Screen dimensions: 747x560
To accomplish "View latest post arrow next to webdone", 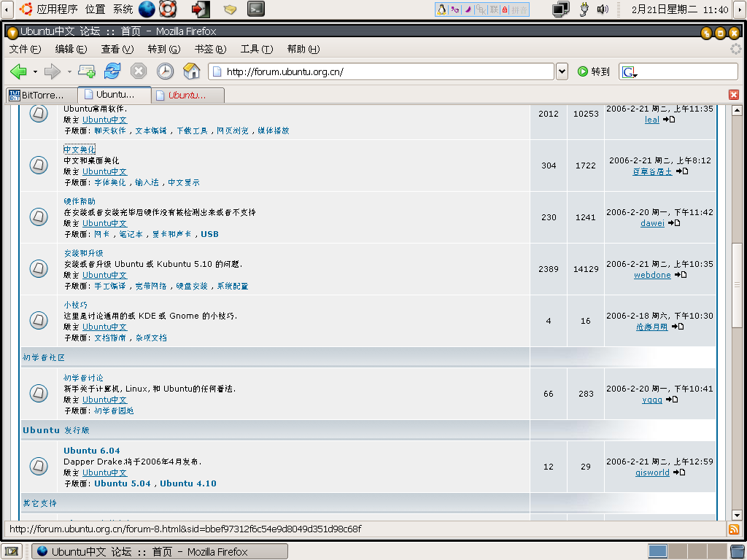I will click(x=681, y=275).
